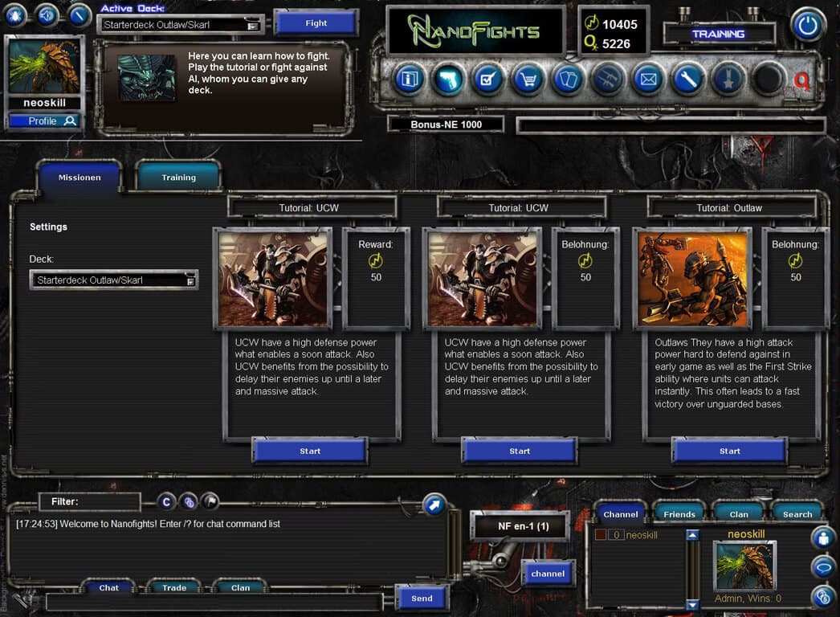840x617 pixels.
Task: Click the red Q icon
Action: 802,81
